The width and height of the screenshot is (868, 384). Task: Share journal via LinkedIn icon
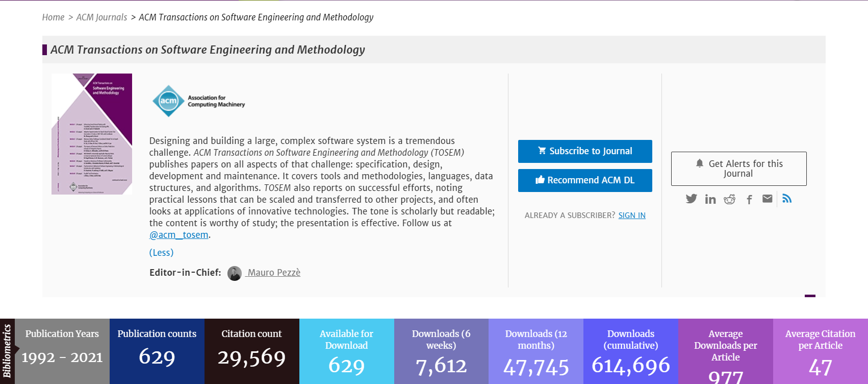710,199
